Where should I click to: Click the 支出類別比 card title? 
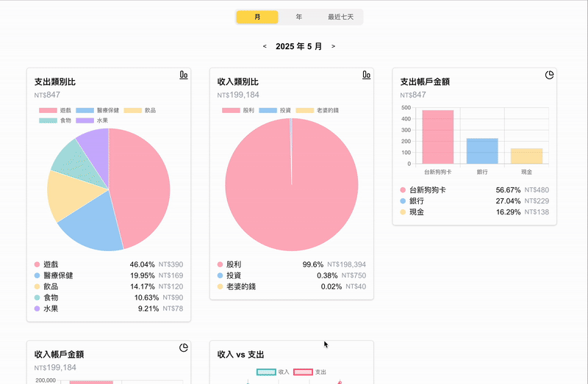(55, 81)
